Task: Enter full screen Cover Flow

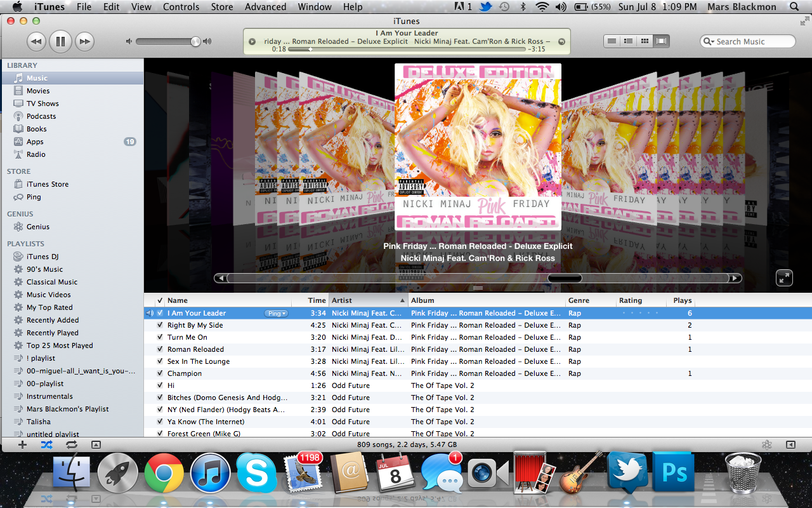Action: tap(785, 277)
